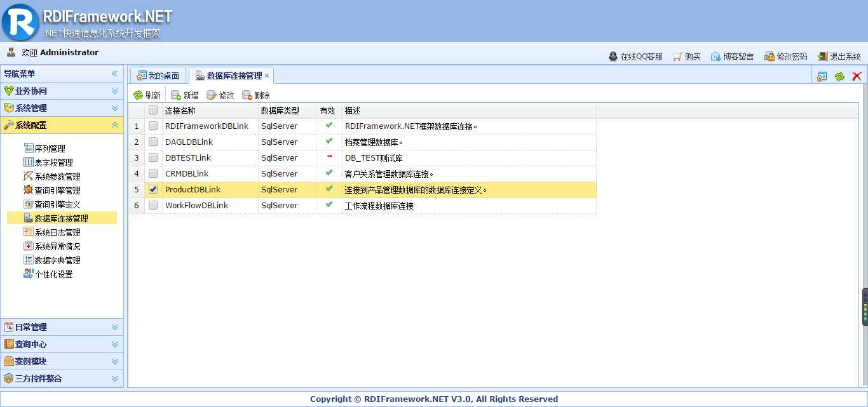Select the CRMDBLink name cell
The height and width of the screenshot is (407, 868).
(x=210, y=174)
